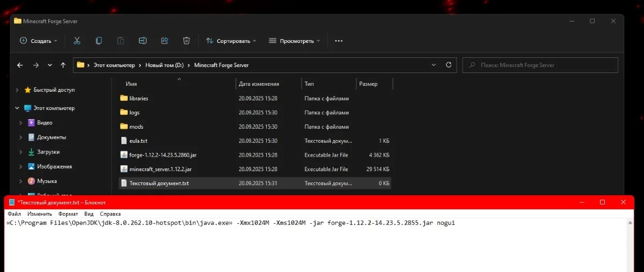Click the 20.09.2025 15:31 date cell
This screenshot has height=272, width=644.
point(258,183)
